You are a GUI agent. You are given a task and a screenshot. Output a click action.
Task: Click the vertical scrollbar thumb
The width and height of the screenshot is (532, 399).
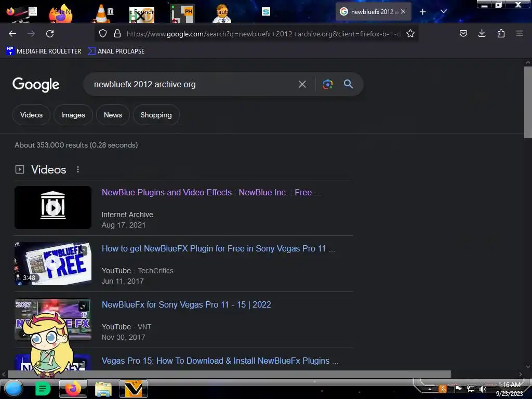click(528, 102)
